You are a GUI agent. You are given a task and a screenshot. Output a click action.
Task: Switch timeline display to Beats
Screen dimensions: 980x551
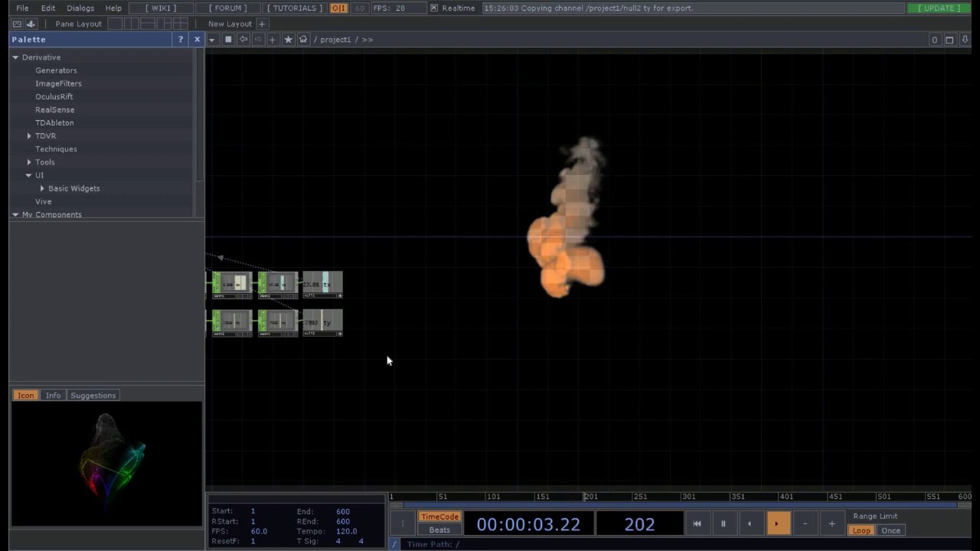click(x=439, y=530)
